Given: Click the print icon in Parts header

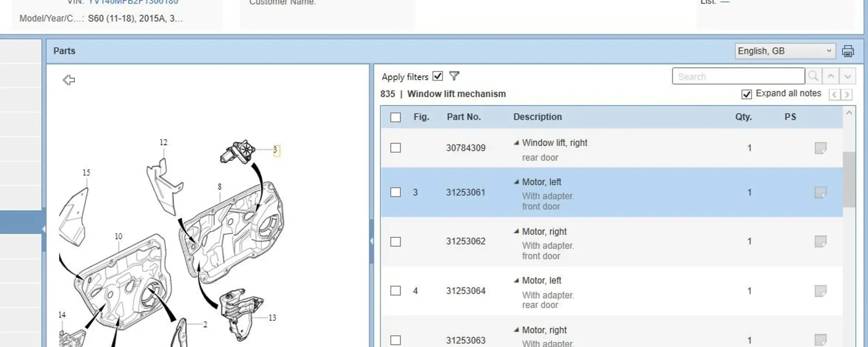Looking at the screenshot, I should point(848,51).
